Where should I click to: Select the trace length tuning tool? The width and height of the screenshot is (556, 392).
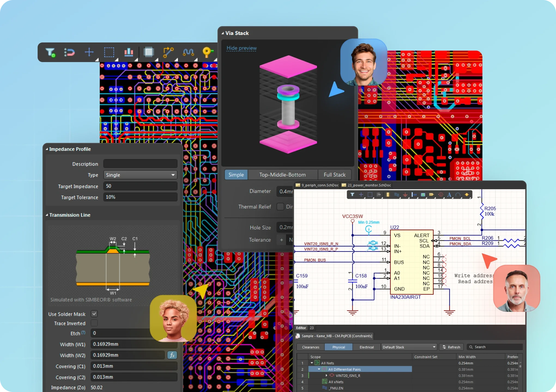[x=188, y=52]
